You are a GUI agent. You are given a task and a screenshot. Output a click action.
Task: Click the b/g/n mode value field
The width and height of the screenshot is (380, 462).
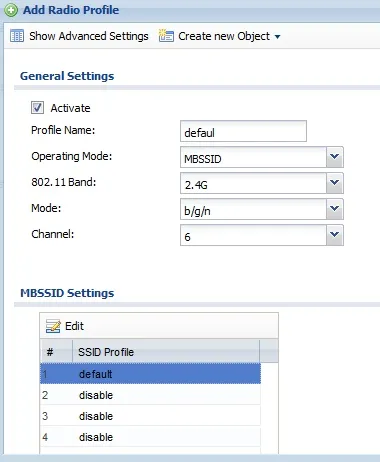(x=253, y=209)
